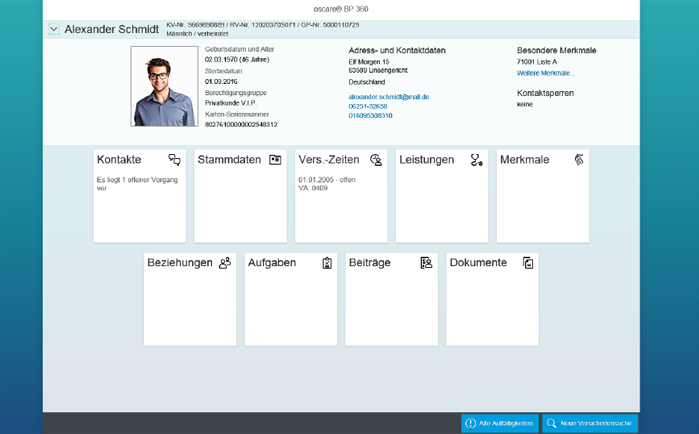Image resolution: width=699 pixels, height=434 pixels.
Task: Click the Alle Auffälligkeiten button
Action: [x=499, y=424]
